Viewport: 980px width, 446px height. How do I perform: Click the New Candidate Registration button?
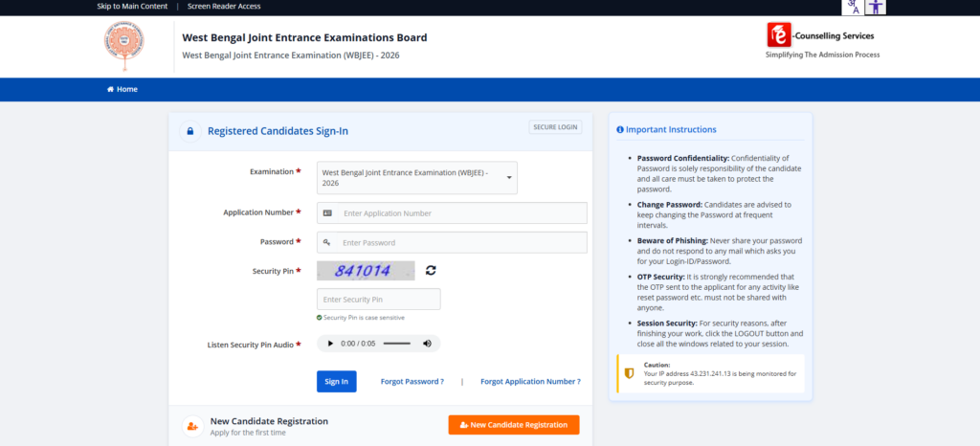[514, 425]
